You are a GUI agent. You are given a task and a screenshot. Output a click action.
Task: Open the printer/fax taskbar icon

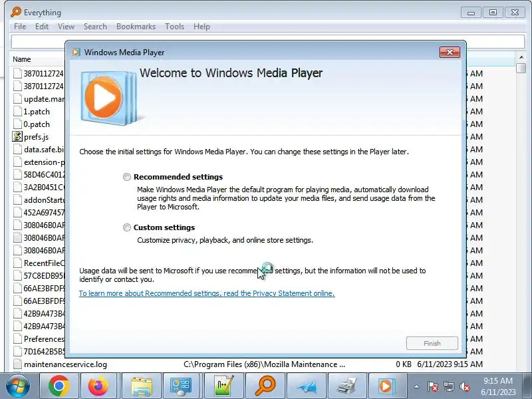(x=346, y=386)
